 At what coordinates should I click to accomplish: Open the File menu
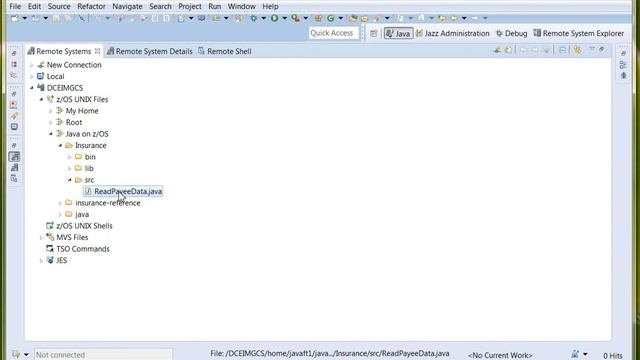coord(15,7)
